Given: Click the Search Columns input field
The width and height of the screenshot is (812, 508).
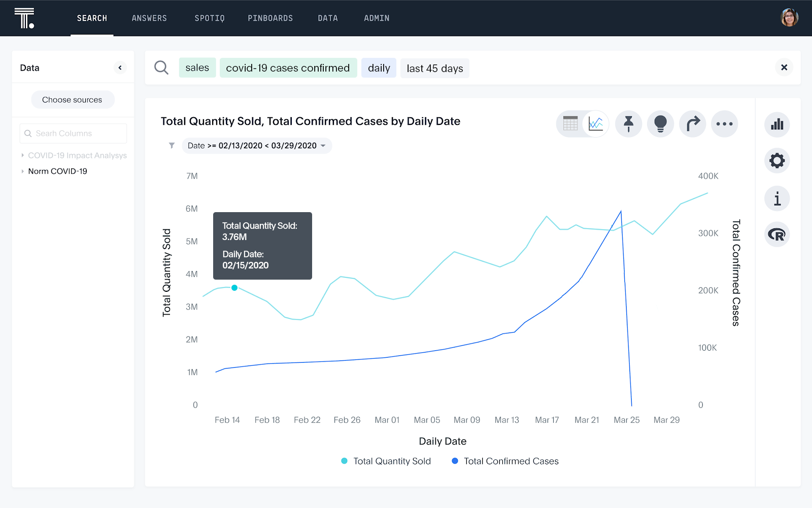Looking at the screenshot, I should pyautogui.click(x=73, y=133).
